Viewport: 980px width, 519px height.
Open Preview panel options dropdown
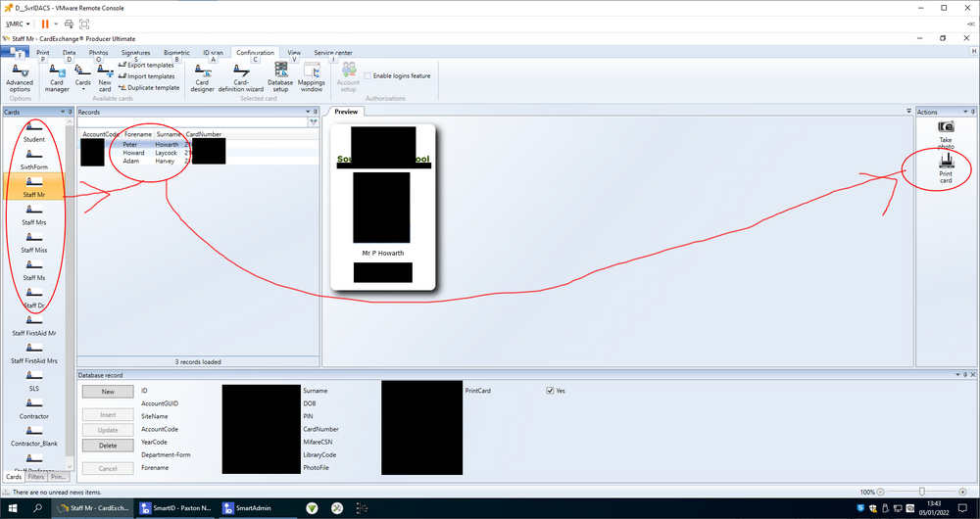click(908, 111)
